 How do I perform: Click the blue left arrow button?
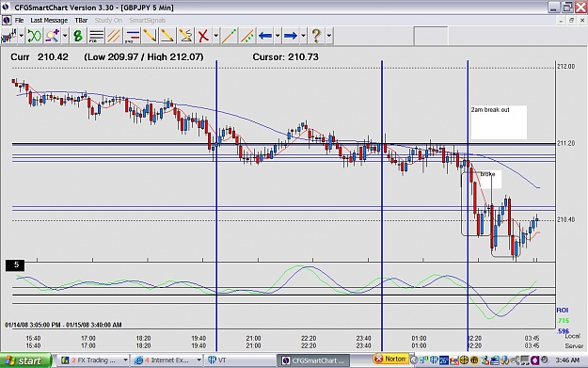pos(265,36)
